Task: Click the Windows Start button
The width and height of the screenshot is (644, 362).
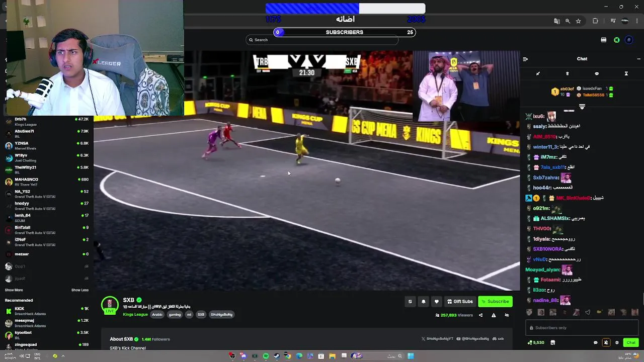Action: click(411, 356)
